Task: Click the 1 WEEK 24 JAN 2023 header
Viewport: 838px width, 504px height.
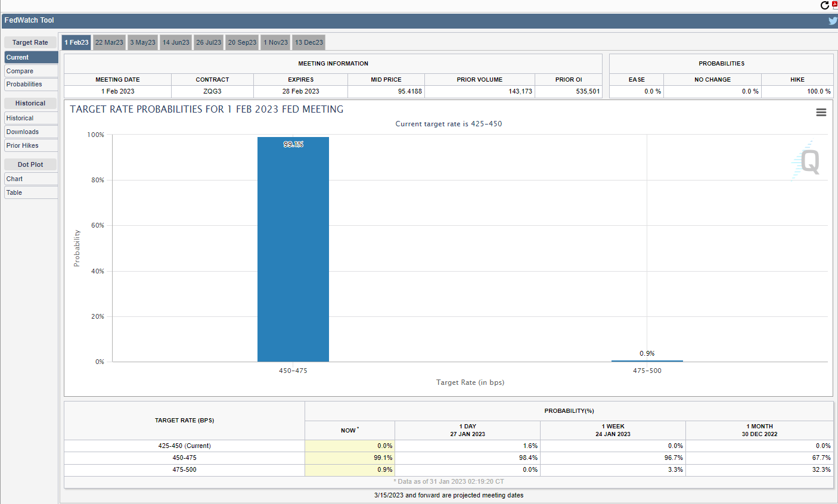Action: pyautogui.click(x=613, y=430)
